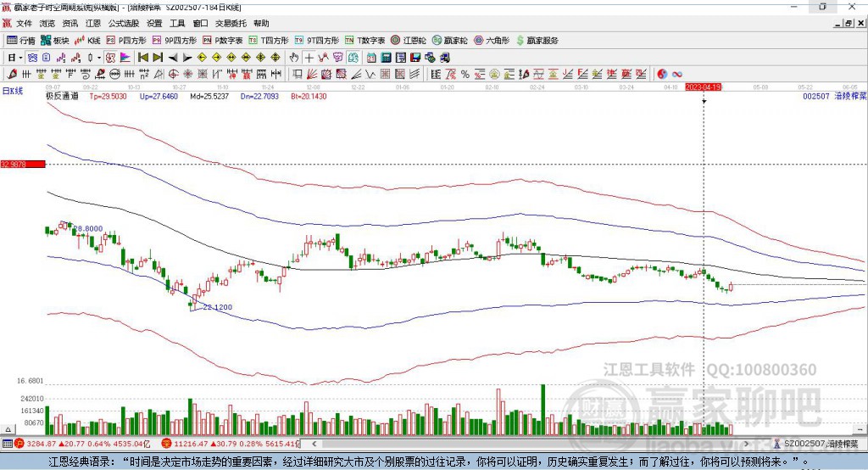868x470 pixels.
Task: Expand the 日 period dropdown arrow
Action: click(20, 58)
